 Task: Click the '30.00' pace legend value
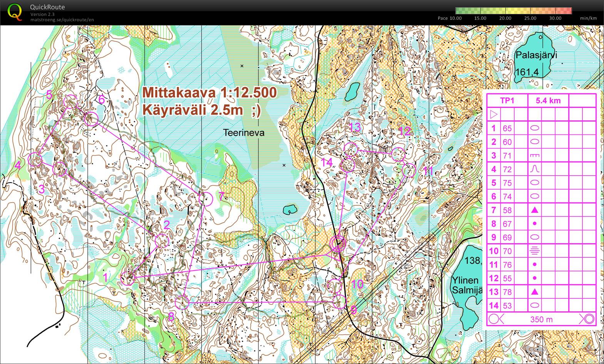pyautogui.click(x=555, y=18)
